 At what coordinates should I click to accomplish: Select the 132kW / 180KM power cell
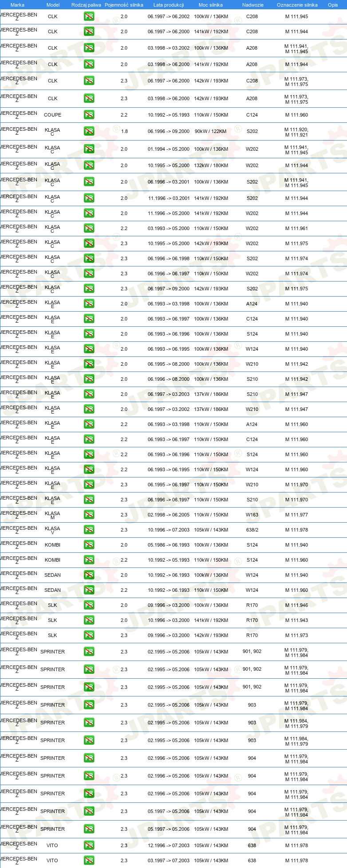pos(211,165)
